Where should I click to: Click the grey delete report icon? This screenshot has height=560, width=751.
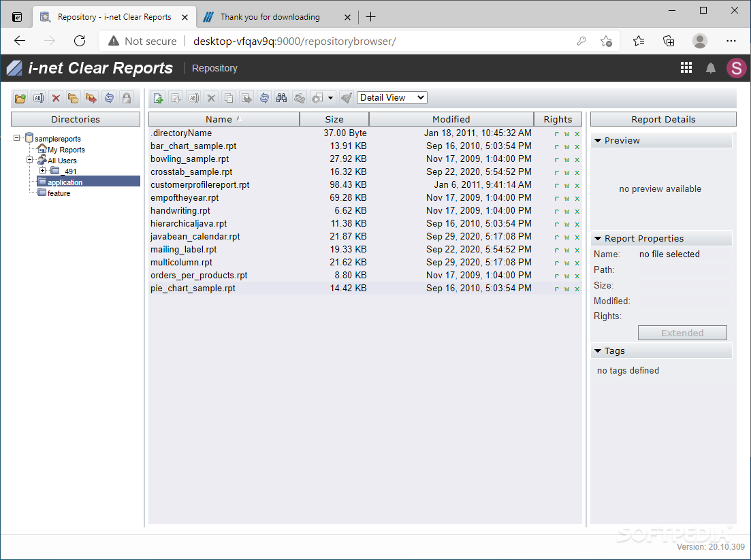(211, 98)
